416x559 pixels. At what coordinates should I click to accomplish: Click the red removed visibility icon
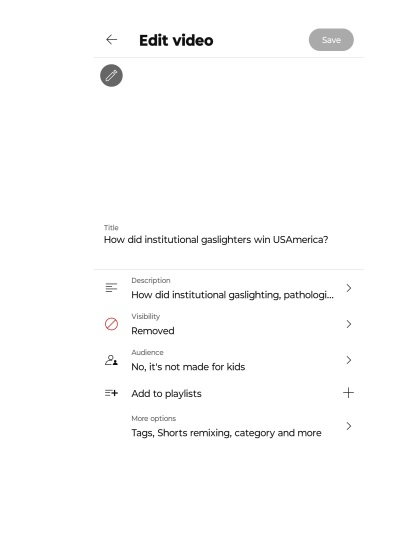[x=111, y=324]
